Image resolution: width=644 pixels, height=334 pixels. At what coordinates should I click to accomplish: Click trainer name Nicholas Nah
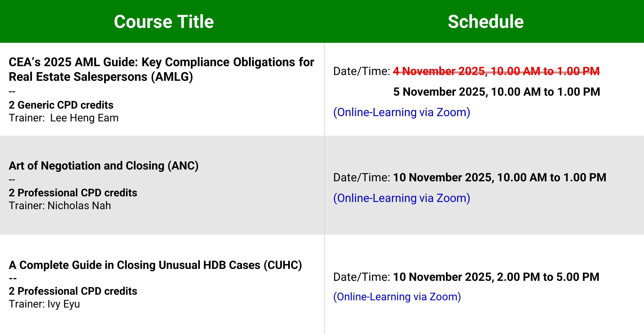tap(79, 206)
